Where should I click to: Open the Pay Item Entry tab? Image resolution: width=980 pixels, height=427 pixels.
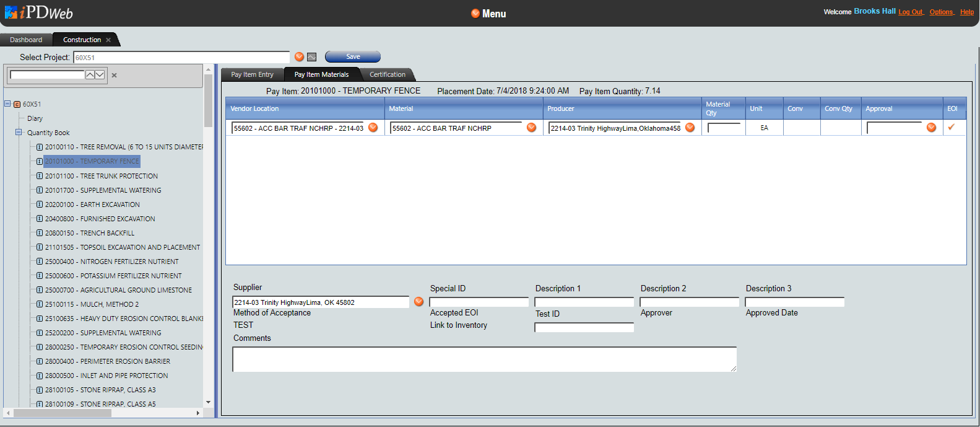tap(252, 74)
